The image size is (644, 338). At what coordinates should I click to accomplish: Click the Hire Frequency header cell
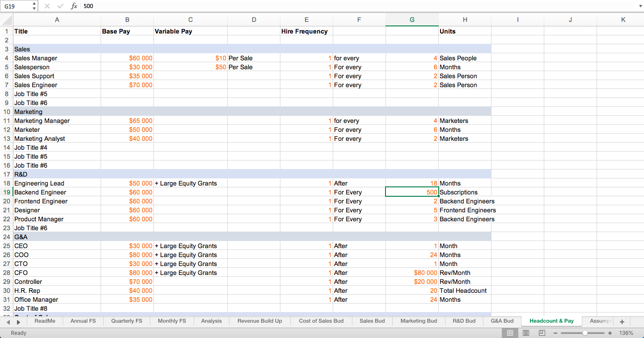tap(306, 31)
